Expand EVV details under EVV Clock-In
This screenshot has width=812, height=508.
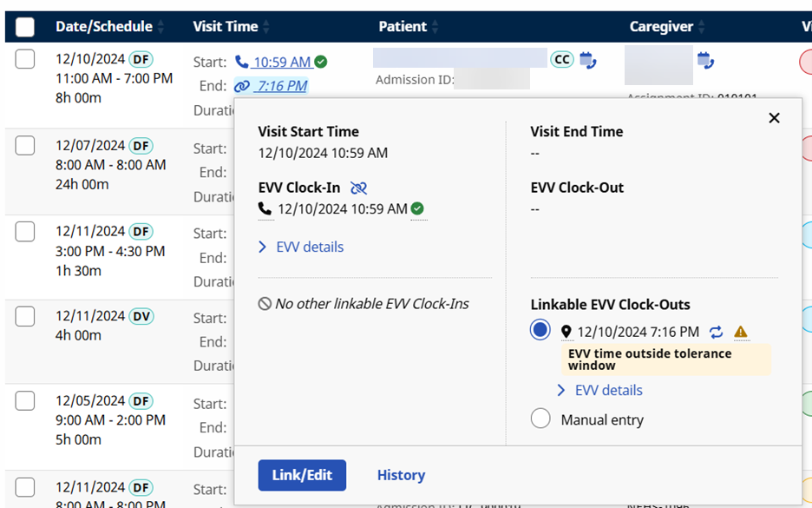point(301,247)
